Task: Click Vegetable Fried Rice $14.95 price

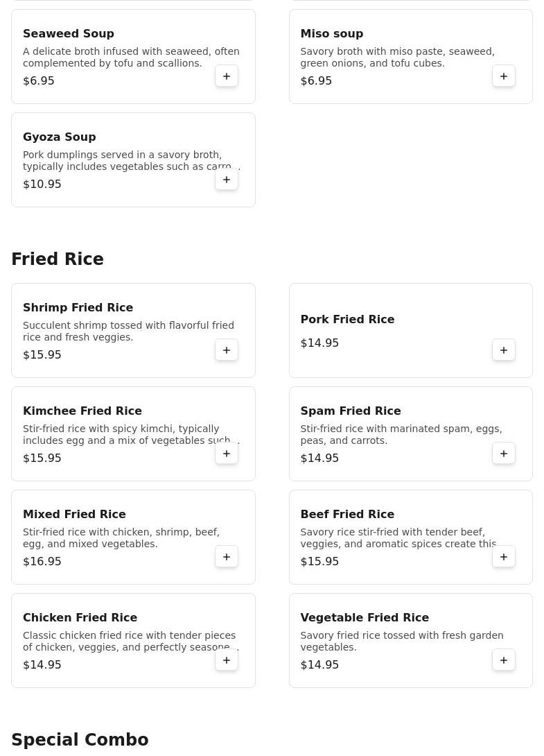Action: [x=319, y=664]
